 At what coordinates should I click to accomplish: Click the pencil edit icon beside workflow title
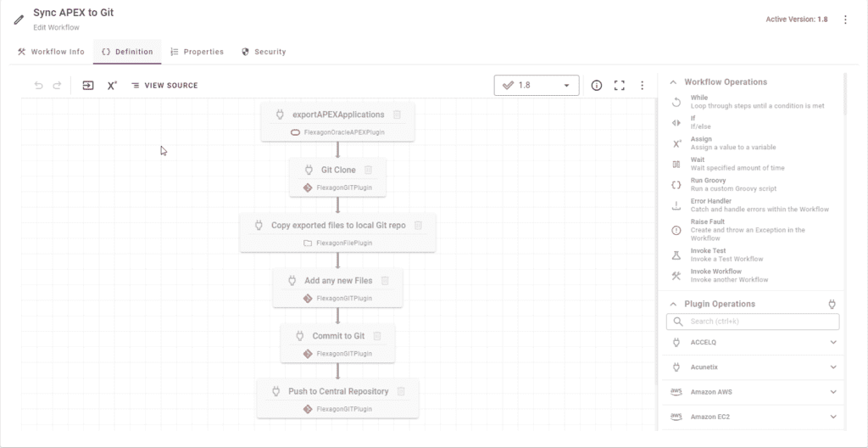click(x=19, y=20)
